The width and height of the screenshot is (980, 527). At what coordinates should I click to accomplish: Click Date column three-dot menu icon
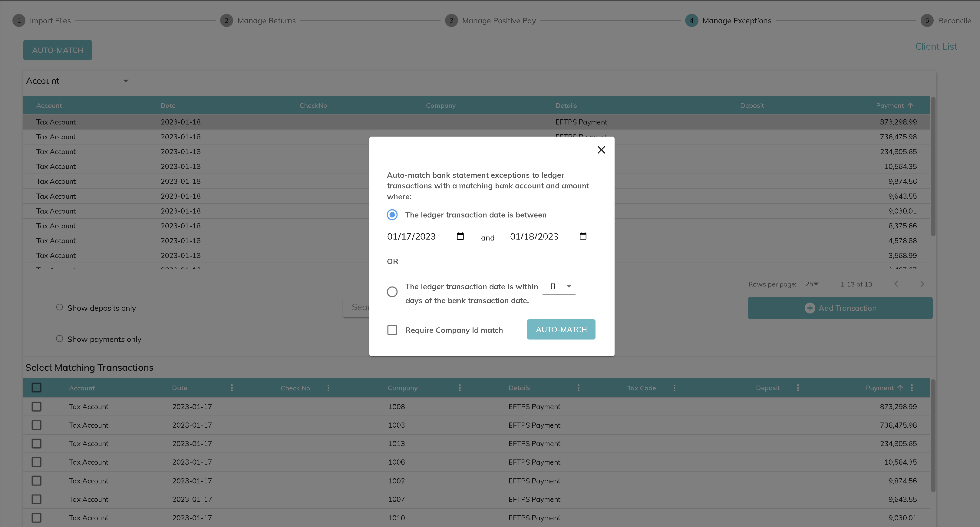[232, 388]
